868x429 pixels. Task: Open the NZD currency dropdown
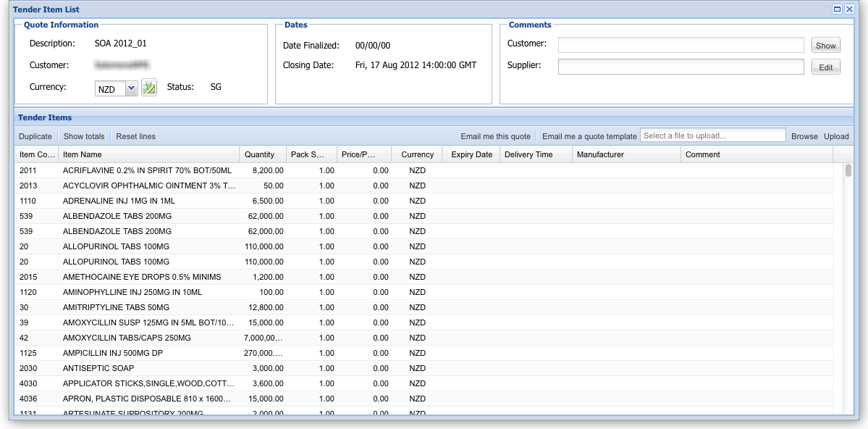coord(131,88)
